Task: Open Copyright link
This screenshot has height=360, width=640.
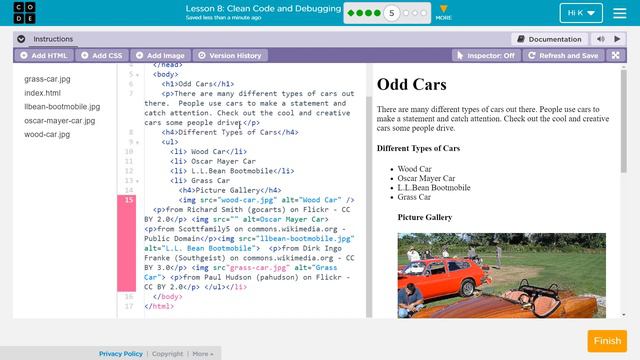Action: pyautogui.click(x=167, y=354)
